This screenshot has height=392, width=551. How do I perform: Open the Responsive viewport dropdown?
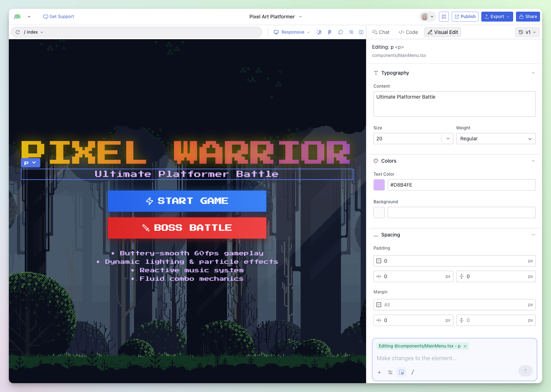[292, 32]
